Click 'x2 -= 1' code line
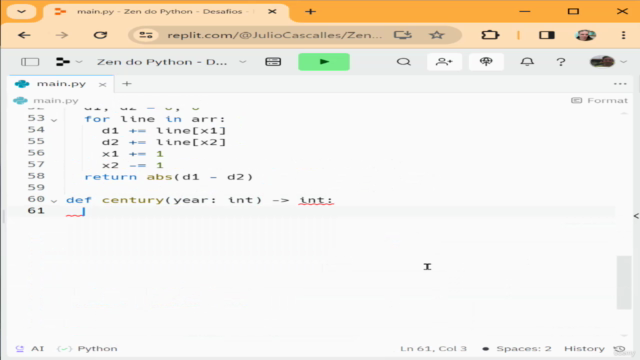The height and width of the screenshot is (360, 640). pyautogui.click(x=133, y=165)
